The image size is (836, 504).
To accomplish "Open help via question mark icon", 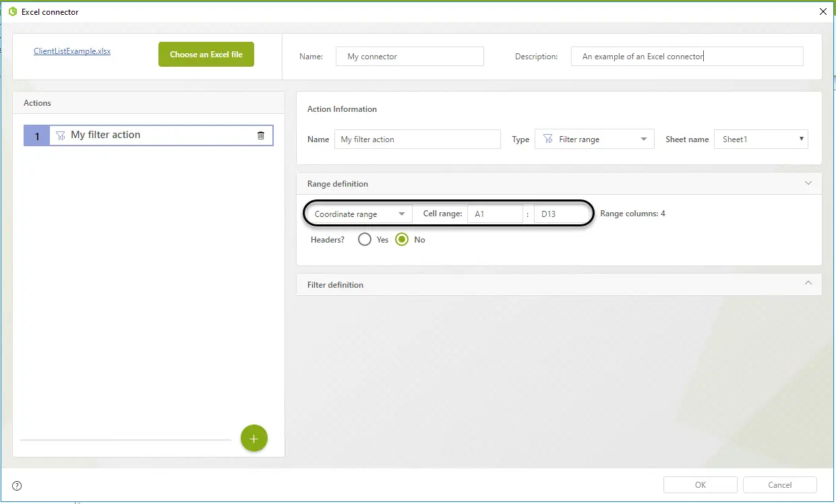I will pyautogui.click(x=17, y=486).
